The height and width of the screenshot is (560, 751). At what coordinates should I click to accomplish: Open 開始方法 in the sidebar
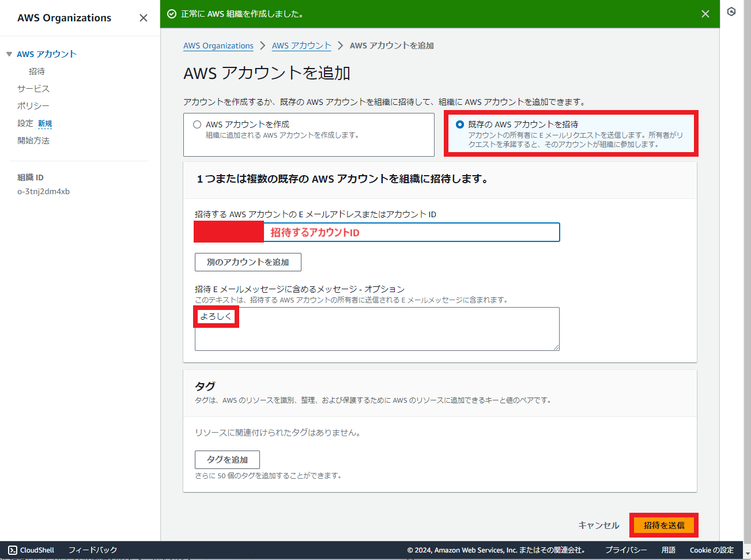point(33,141)
